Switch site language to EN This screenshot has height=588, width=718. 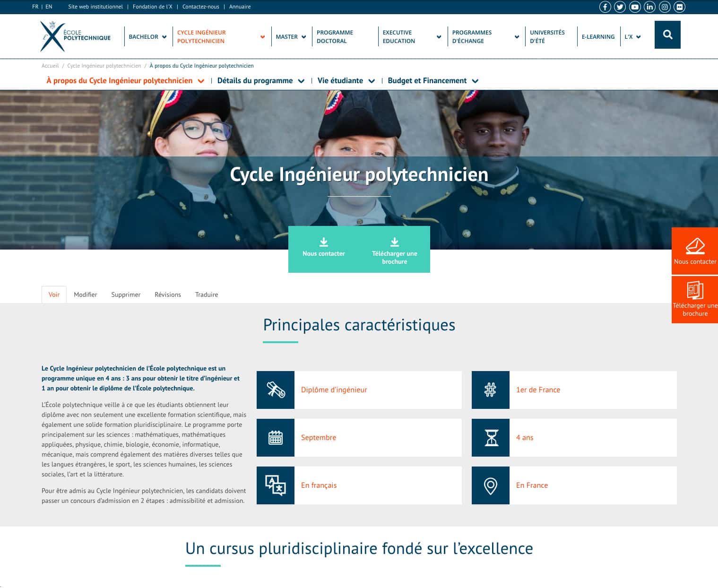click(x=49, y=7)
